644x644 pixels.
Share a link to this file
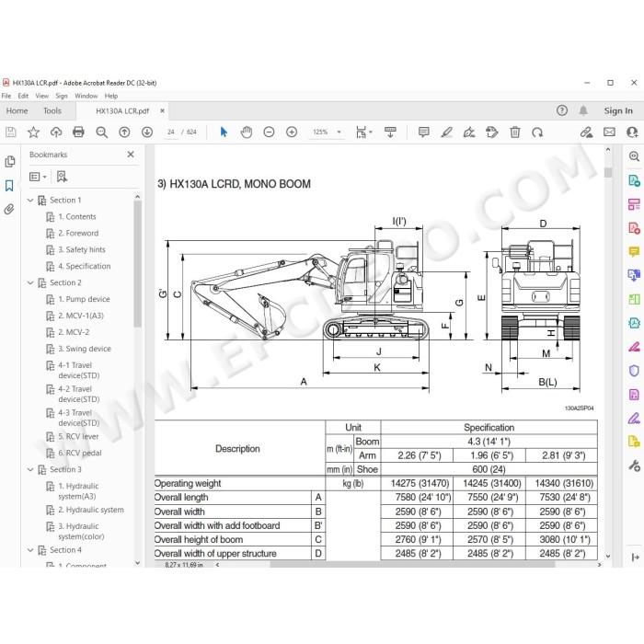point(586,132)
